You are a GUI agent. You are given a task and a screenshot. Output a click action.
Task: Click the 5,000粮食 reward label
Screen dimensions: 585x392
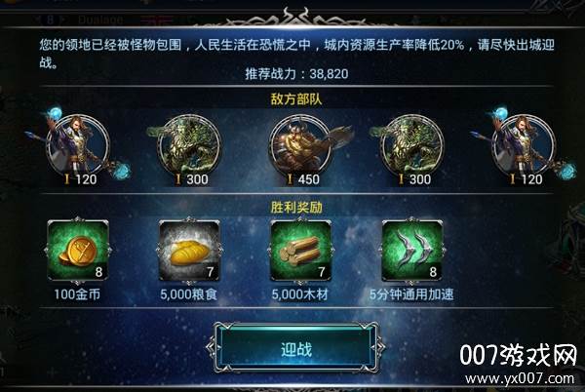click(188, 294)
